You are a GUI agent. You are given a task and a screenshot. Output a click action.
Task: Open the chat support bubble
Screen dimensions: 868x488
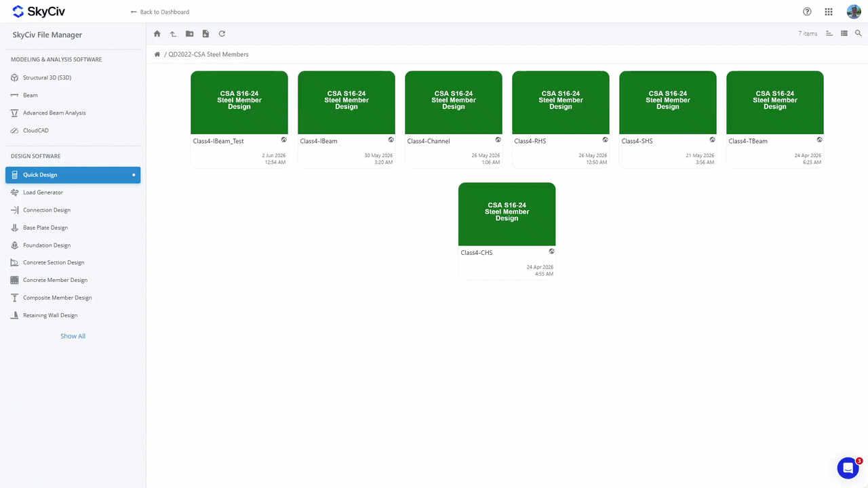click(848, 468)
